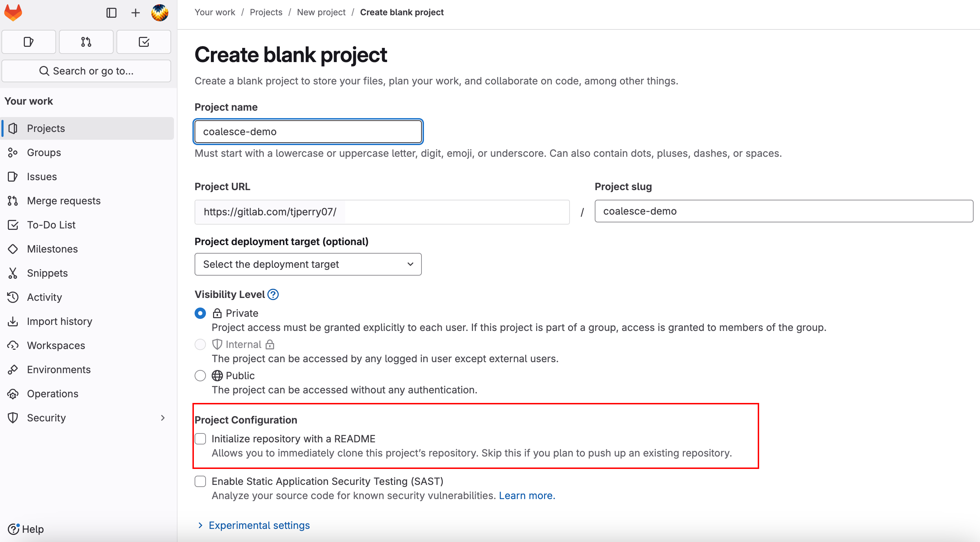
Task: Enable Static Application Security Testing
Action: tap(201, 481)
